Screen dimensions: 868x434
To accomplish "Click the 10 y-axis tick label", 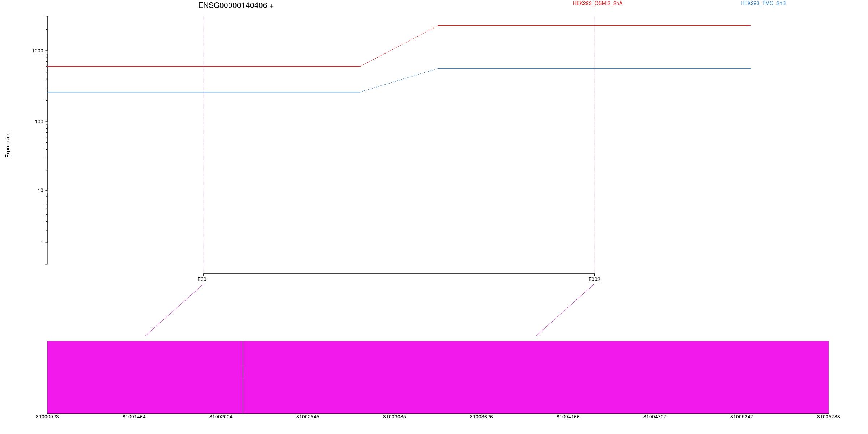I will coord(40,190).
